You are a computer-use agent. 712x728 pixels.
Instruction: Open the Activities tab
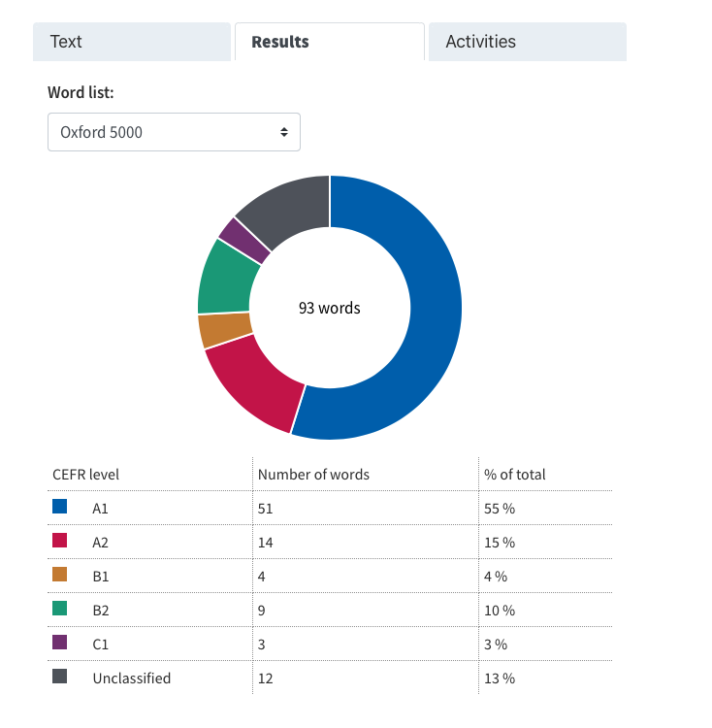click(x=528, y=42)
